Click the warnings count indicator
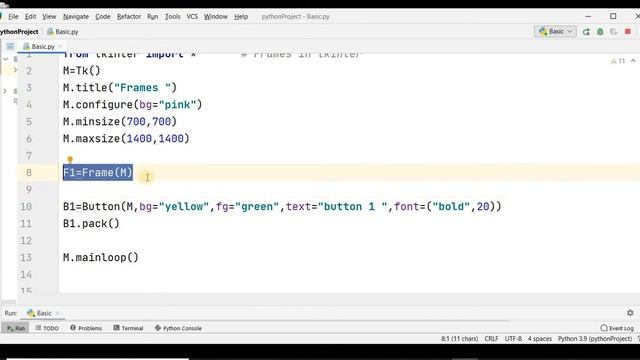Screen dimensions: 640x360 pos(618,61)
